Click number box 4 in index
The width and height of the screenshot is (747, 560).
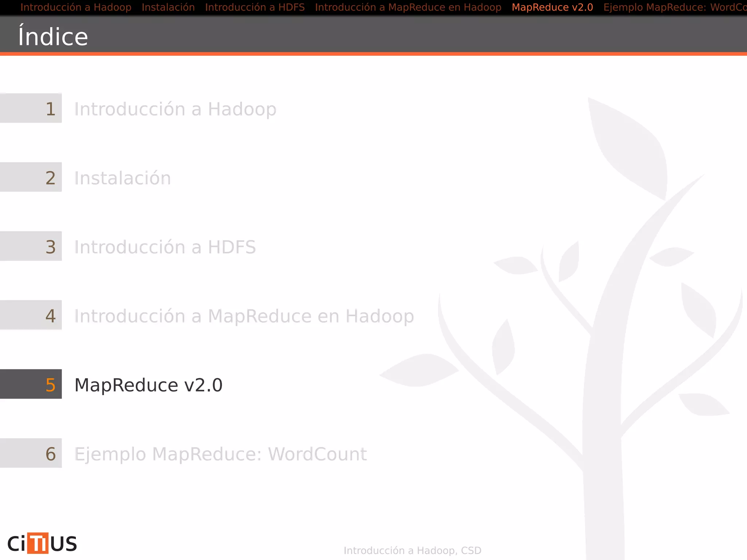tap(31, 315)
